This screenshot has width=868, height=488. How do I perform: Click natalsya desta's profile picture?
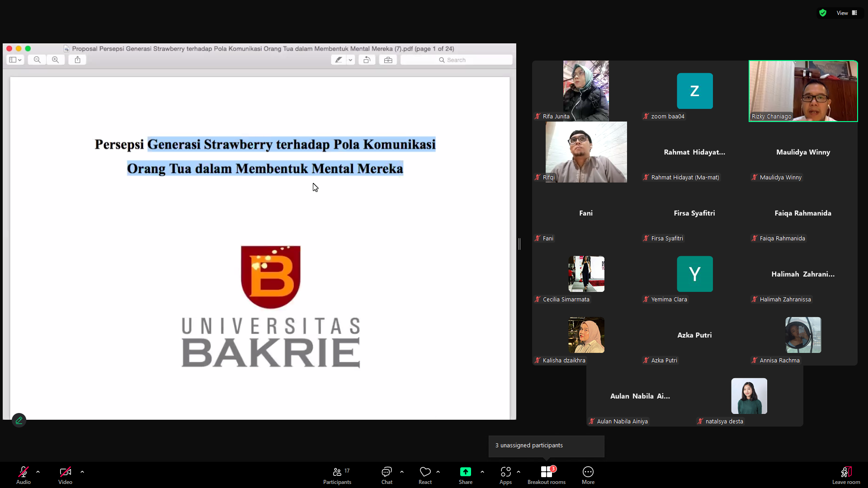[x=749, y=396]
